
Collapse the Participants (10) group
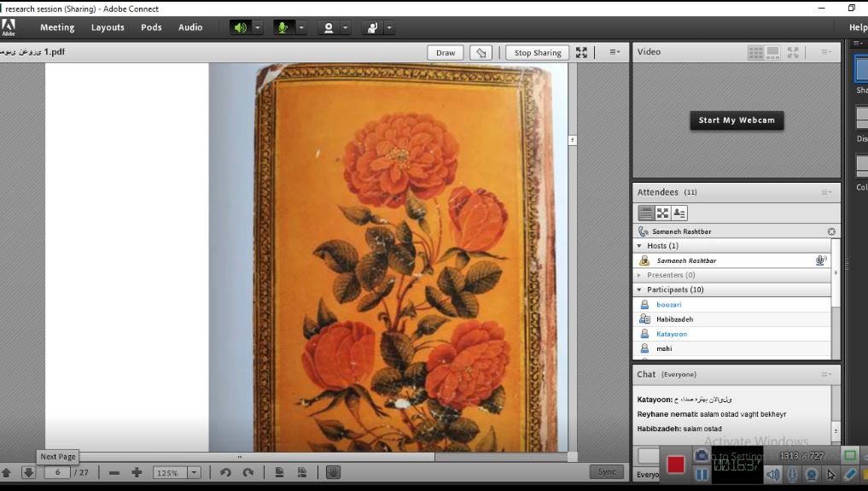(x=639, y=289)
